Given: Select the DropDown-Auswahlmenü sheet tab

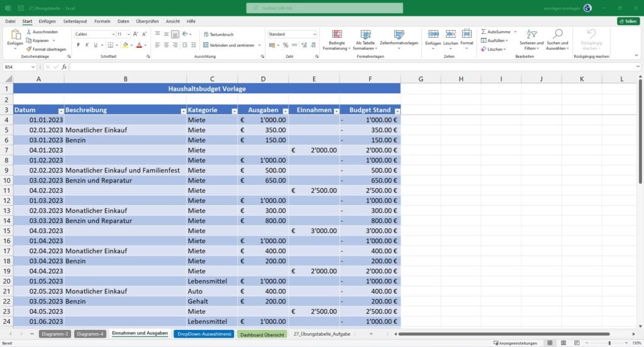Looking at the screenshot, I should click(x=204, y=334).
